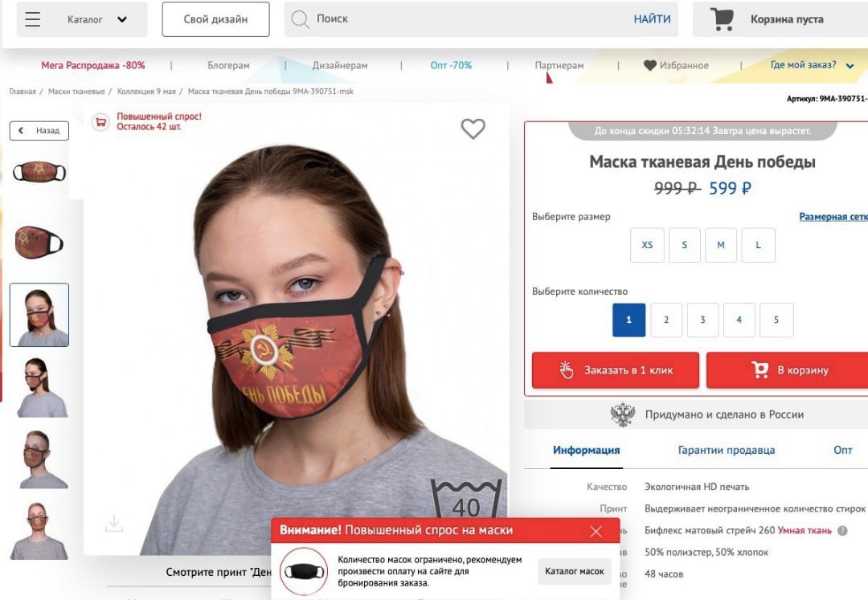Open the Информация tab

coord(586,450)
